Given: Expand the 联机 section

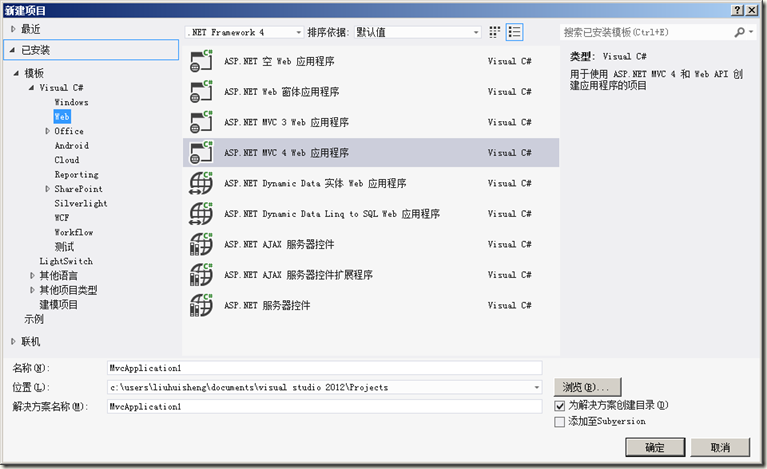Looking at the screenshot, I should [14, 341].
